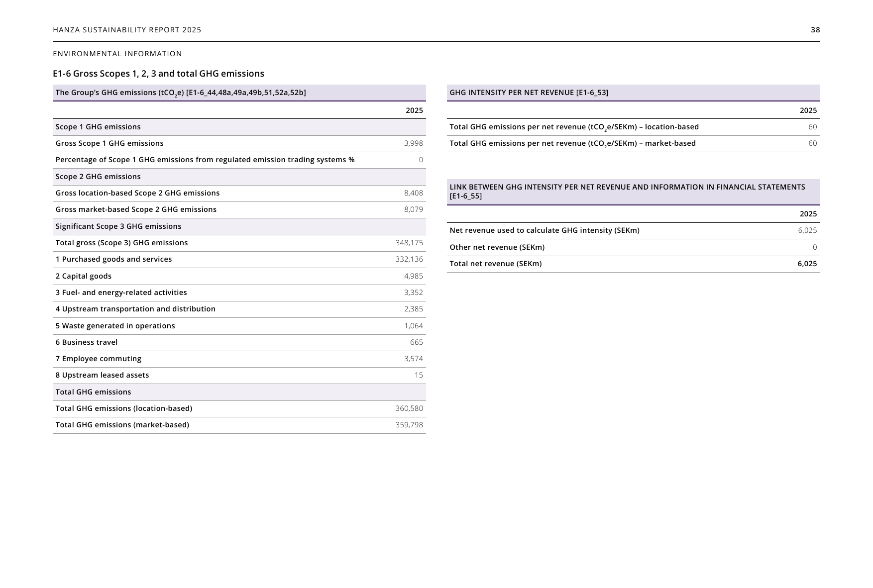Image resolution: width=873 pixels, height=588 pixels.
Task: Click the value 359,798
Action: 409,425
